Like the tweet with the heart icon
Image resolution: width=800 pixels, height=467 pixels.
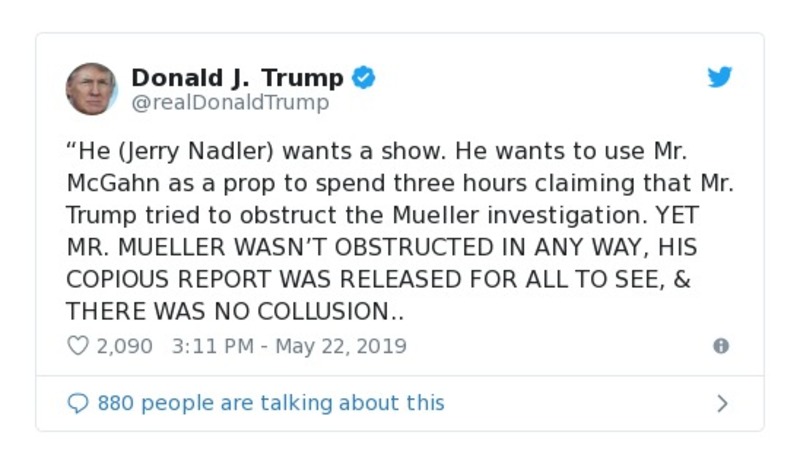tap(78, 346)
